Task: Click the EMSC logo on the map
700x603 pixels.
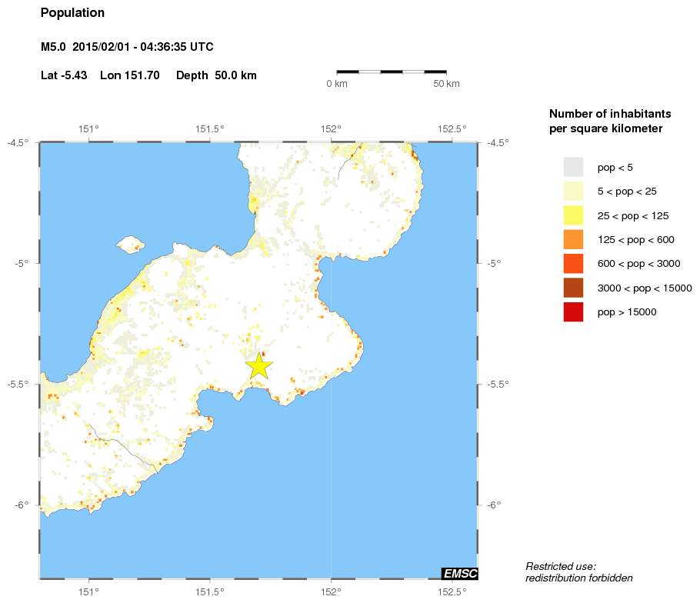Action: point(460,573)
